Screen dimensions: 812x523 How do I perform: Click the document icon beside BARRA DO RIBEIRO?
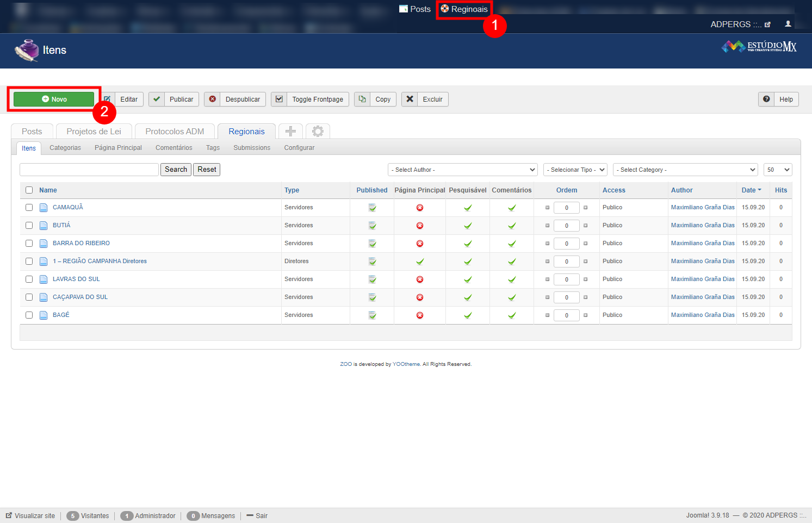click(x=44, y=244)
